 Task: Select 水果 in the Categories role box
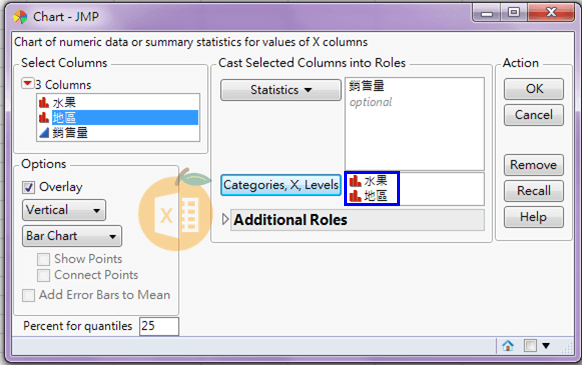(369, 181)
